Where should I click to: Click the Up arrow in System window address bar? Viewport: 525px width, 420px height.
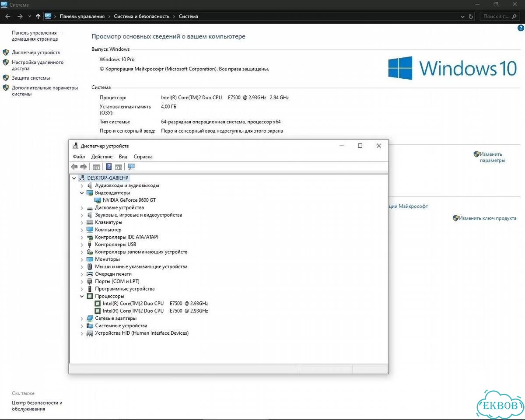(38, 16)
